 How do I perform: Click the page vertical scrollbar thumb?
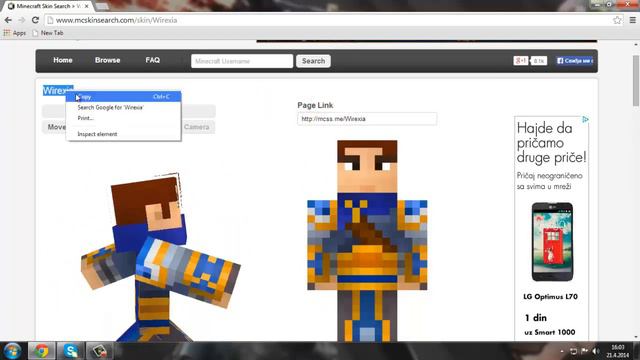[x=636, y=81]
